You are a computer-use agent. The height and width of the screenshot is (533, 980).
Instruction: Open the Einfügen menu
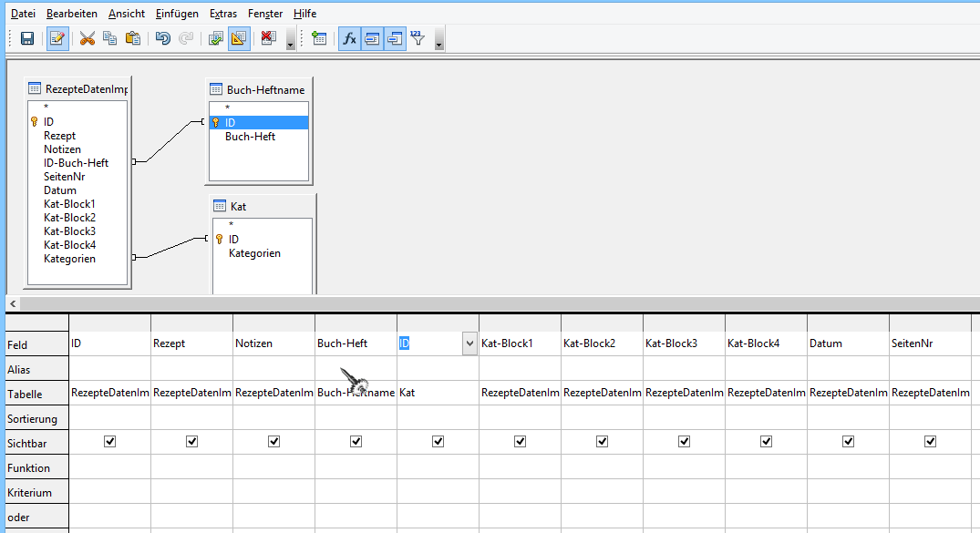pyautogui.click(x=177, y=14)
